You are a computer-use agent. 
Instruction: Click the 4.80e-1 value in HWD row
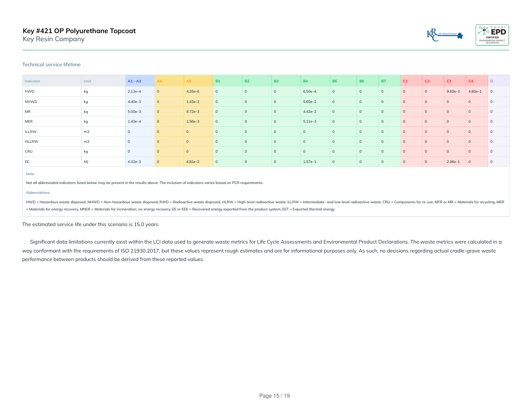pyautogui.click(x=475, y=91)
